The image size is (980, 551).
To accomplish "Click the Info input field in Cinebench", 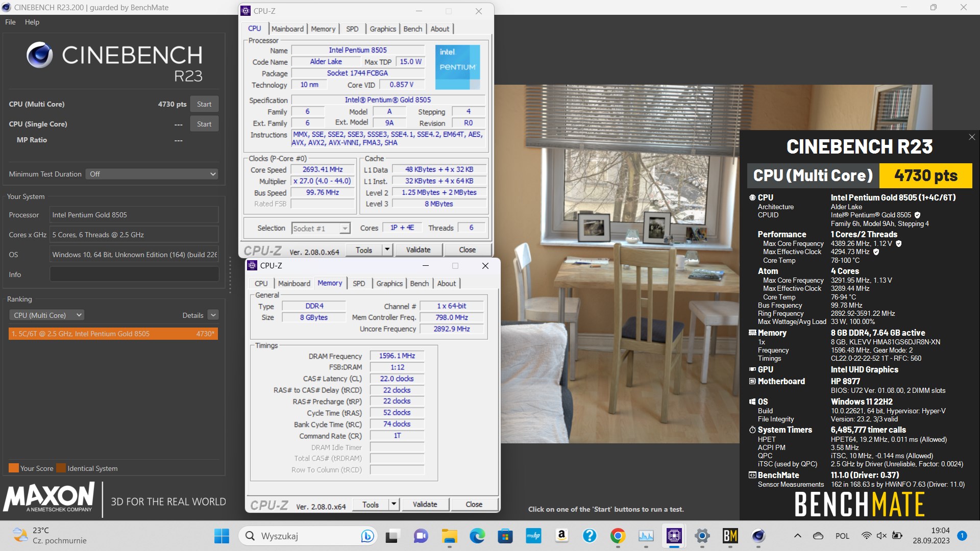I will 134,274.
